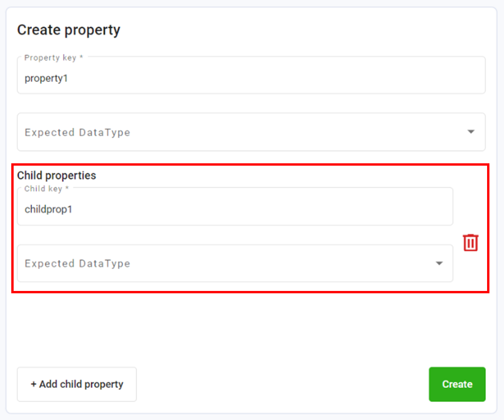Add another child property row
The width and height of the screenshot is (504, 420).
click(77, 384)
